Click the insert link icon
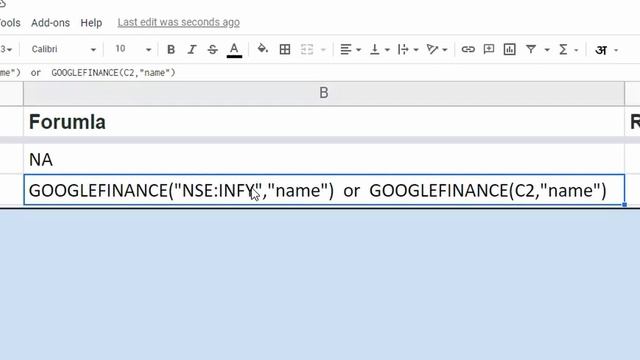Image resolution: width=640 pixels, height=360 pixels. click(x=468, y=49)
